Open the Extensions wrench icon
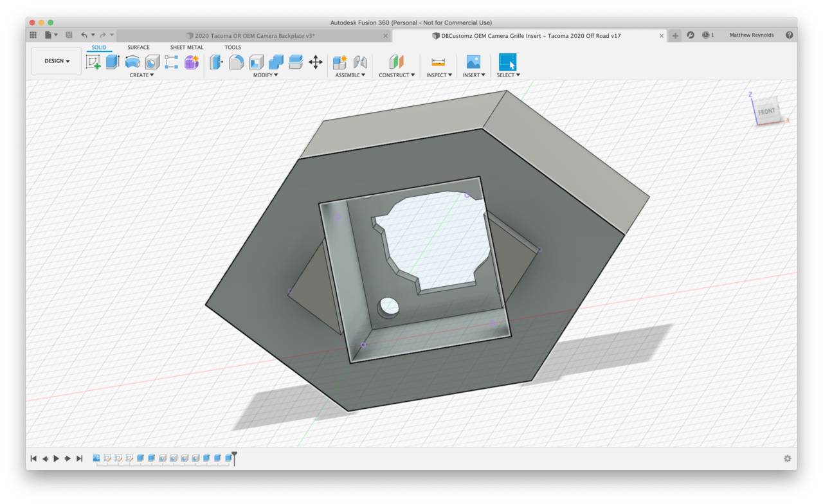 click(691, 35)
